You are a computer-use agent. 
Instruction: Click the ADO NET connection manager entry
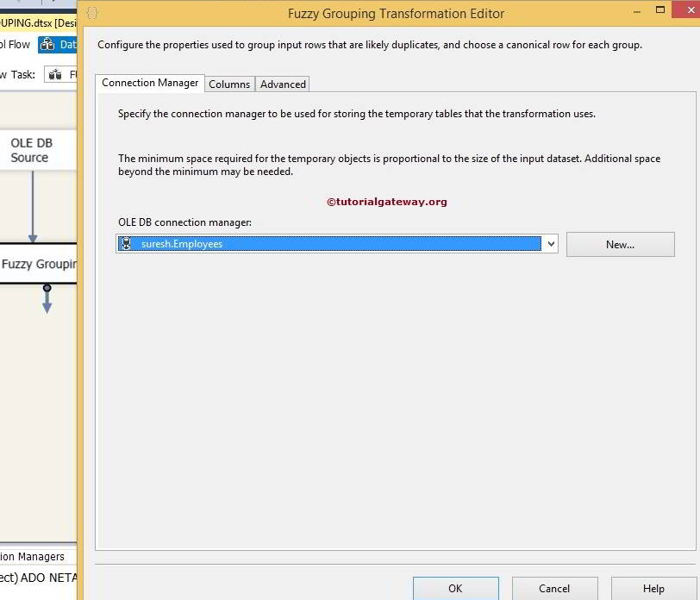pos(39,578)
